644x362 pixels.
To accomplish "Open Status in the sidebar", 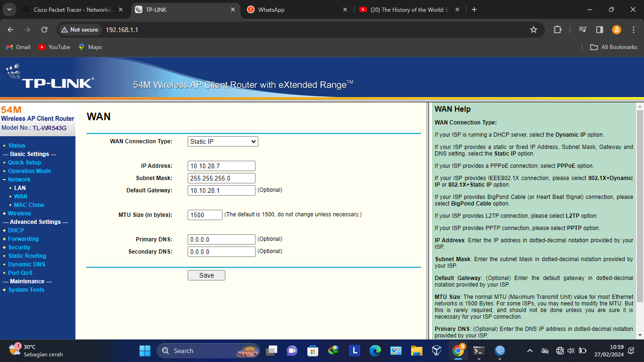I will 17,146.
